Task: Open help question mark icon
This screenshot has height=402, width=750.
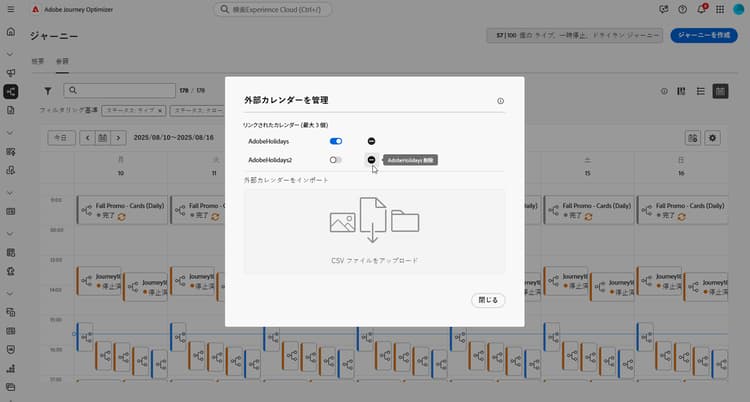Action: pyautogui.click(x=683, y=9)
